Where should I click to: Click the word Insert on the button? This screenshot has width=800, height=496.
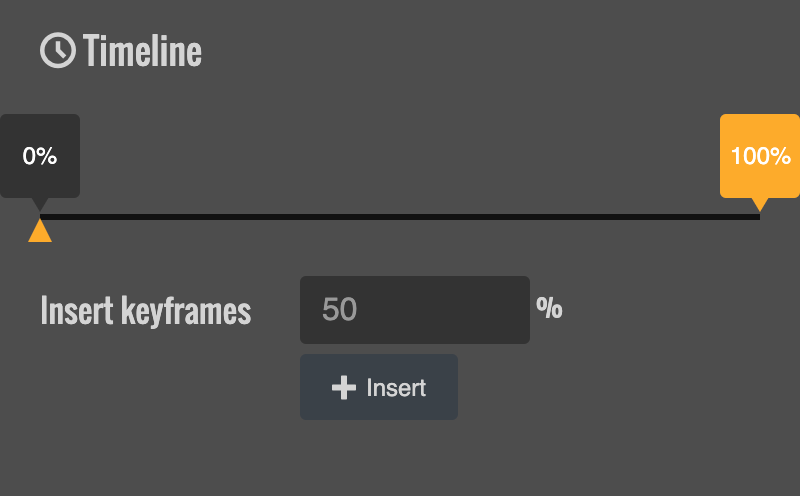tap(396, 388)
